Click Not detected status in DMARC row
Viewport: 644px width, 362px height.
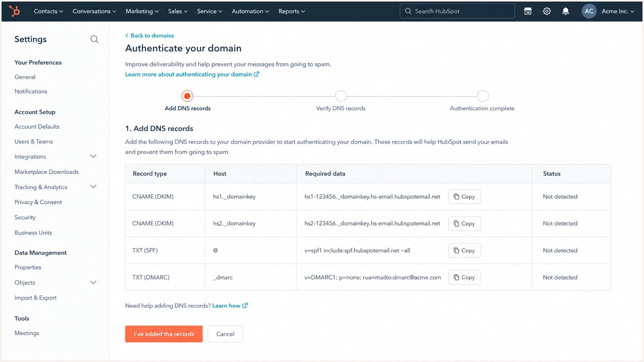560,277
